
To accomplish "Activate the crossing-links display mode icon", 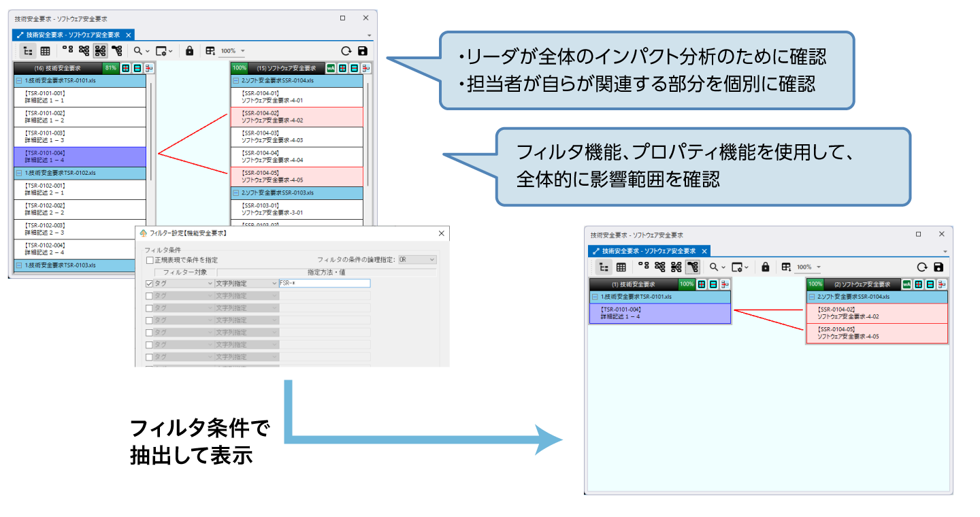I will click(x=84, y=50).
